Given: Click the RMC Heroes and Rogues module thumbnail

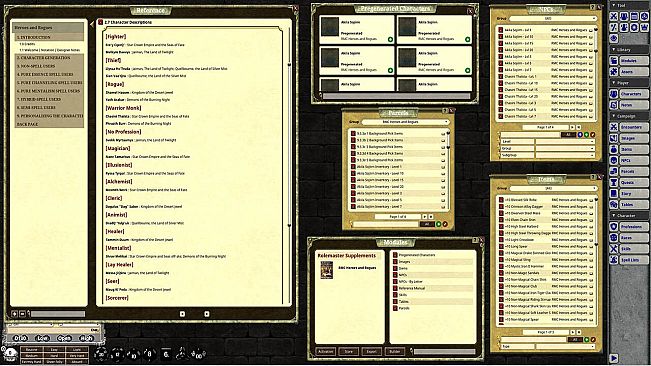Looking at the screenshot, I should [326, 270].
